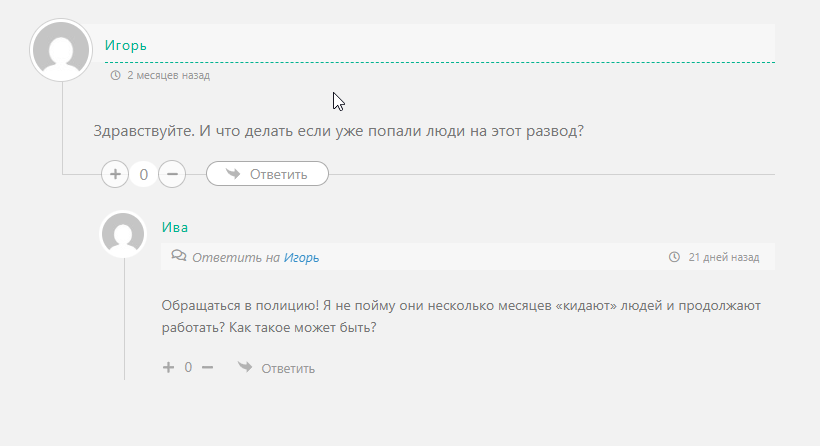The height and width of the screenshot is (446, 820).
Task: Click the vote count of Игорь's comment
Action: click(144, 175)
